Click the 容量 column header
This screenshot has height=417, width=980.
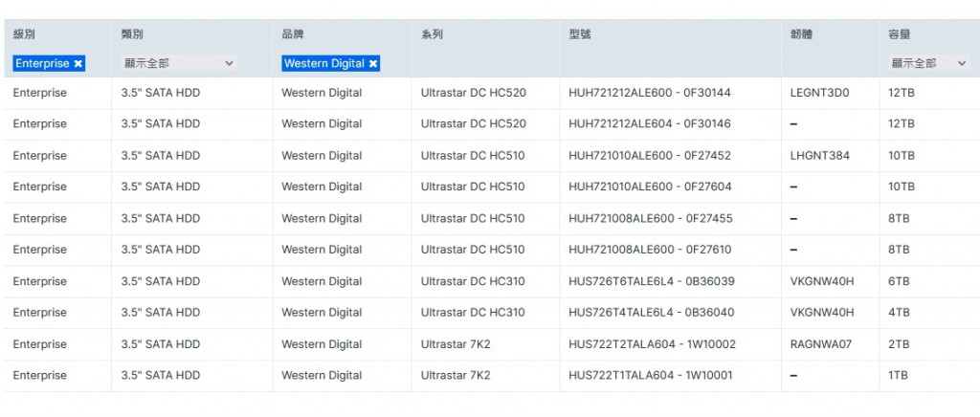899,34
